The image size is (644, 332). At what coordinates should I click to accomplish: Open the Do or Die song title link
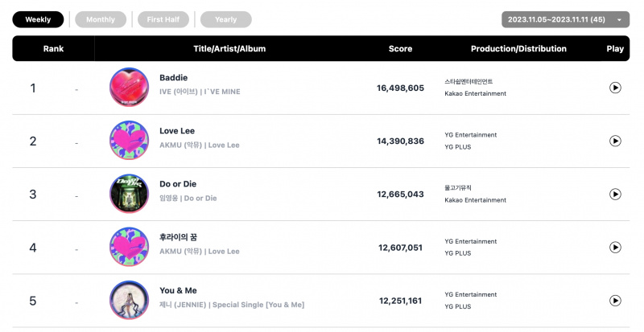click(x=178, y=184)
